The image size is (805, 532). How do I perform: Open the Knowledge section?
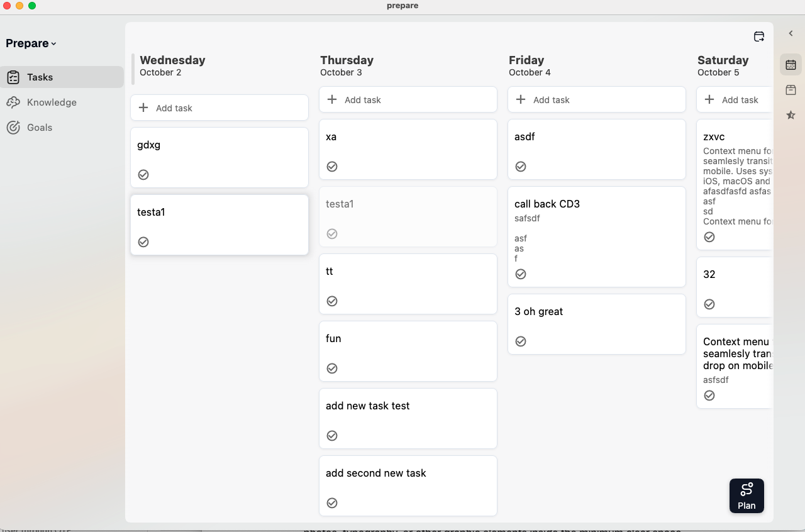click(52, 103)
